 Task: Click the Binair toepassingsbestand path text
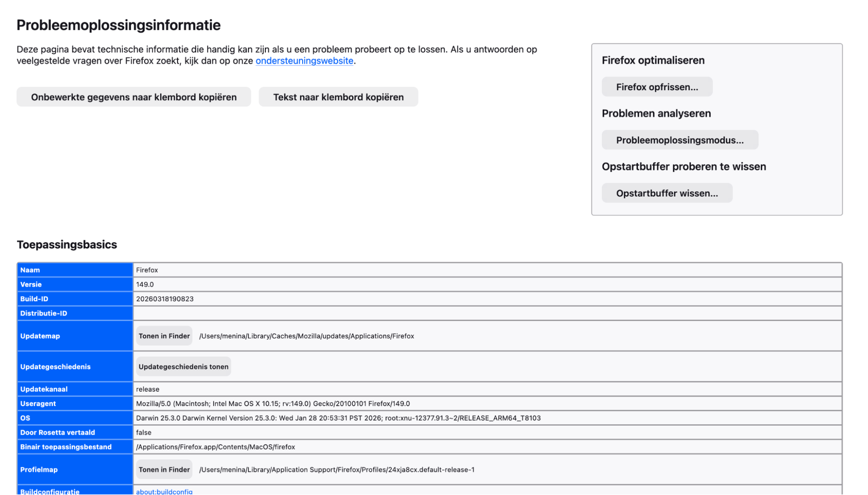click(x=215, y=446)
